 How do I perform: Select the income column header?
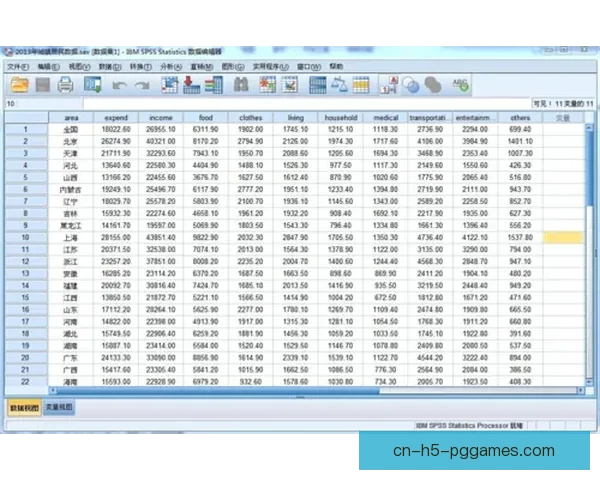161,118
